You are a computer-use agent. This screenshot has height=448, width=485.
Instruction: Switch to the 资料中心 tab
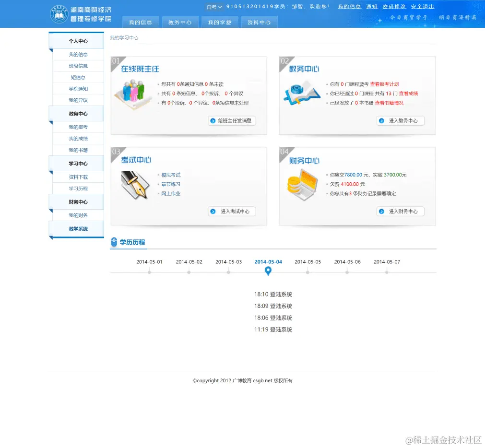tap(259, 22)
